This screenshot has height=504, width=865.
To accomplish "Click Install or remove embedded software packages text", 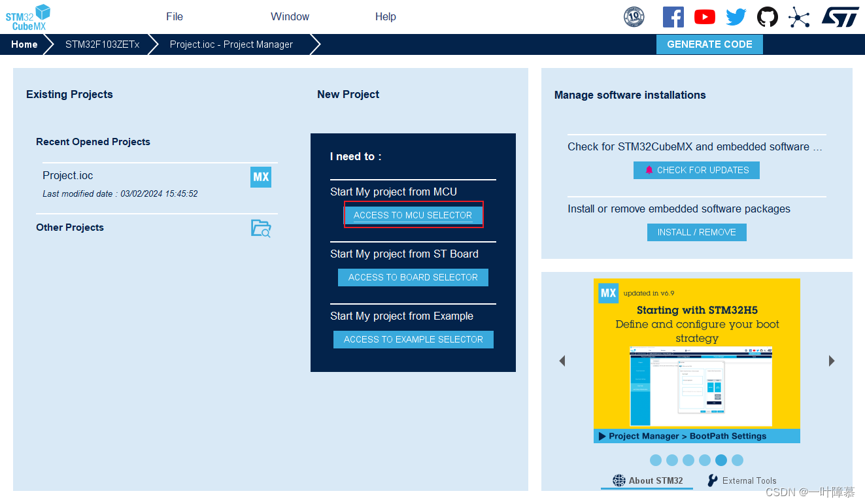I will point(679,209).
